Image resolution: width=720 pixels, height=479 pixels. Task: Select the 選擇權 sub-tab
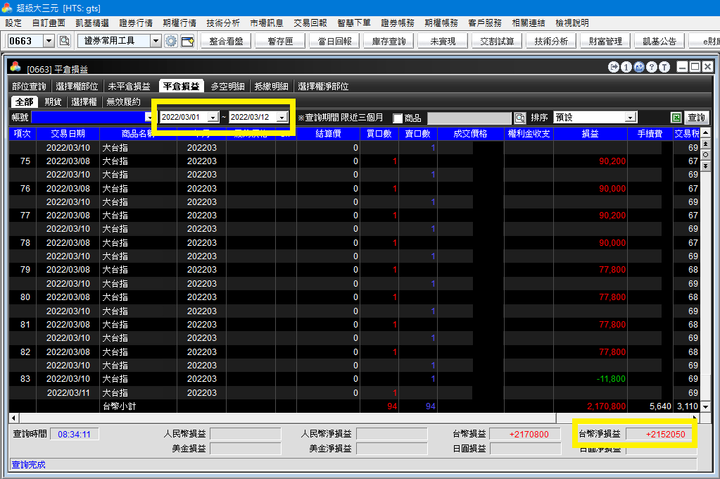coord(84,102)
